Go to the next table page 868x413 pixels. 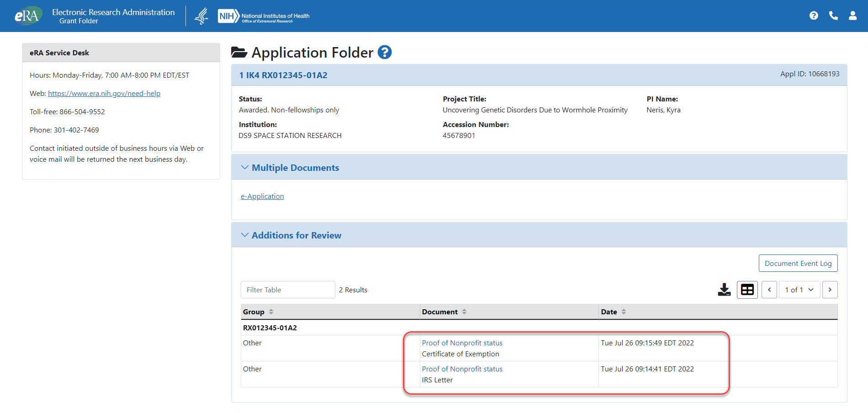830,290
